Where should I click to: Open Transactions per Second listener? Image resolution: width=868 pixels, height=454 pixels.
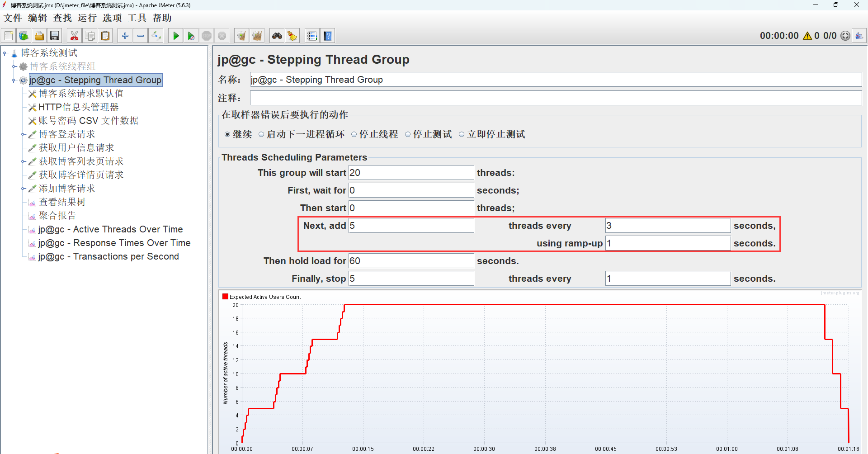coord(108,256)
